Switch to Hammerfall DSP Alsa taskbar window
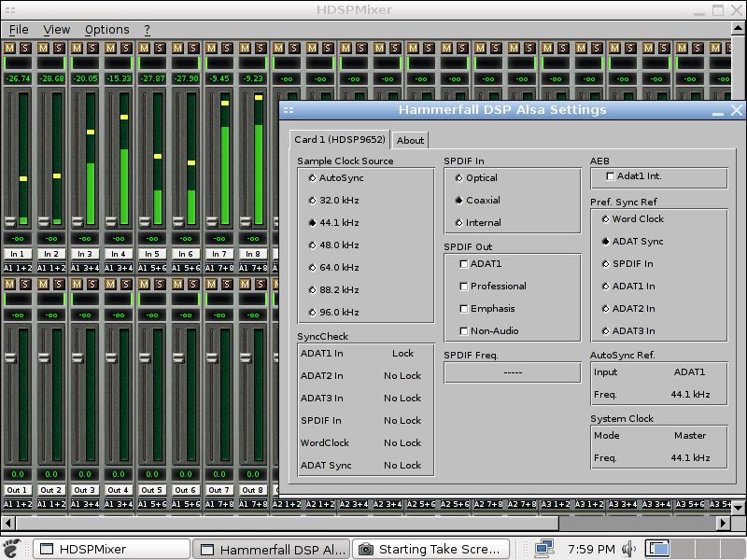 tap(272, 549)
